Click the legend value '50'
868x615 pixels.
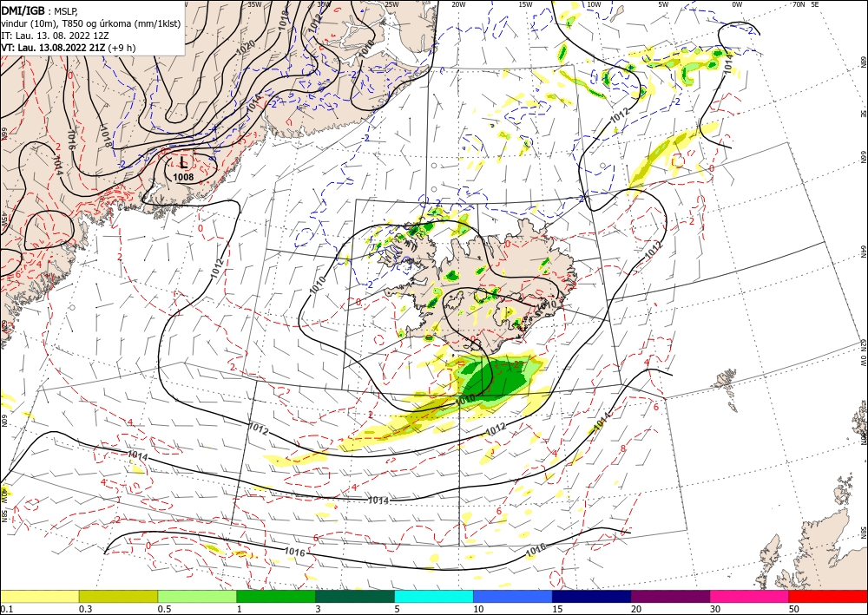794,609
